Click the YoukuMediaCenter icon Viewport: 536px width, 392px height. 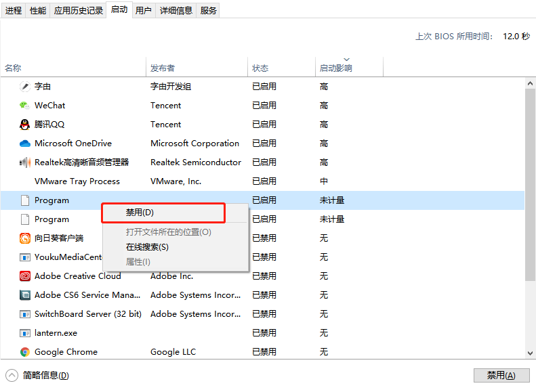pyautogui.click(x=25, y=257)
